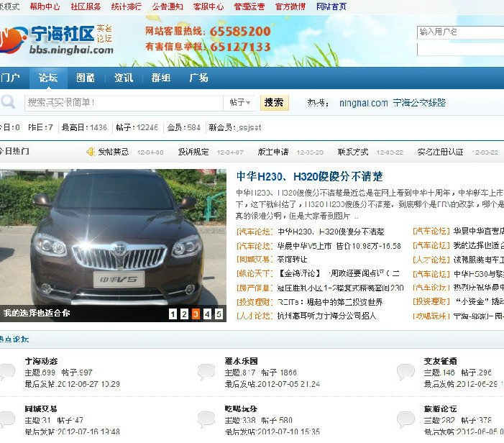
Task: Click the speech bubble icon for 灌水乐园
Action: pyautogui.click(x=206, y=372)
